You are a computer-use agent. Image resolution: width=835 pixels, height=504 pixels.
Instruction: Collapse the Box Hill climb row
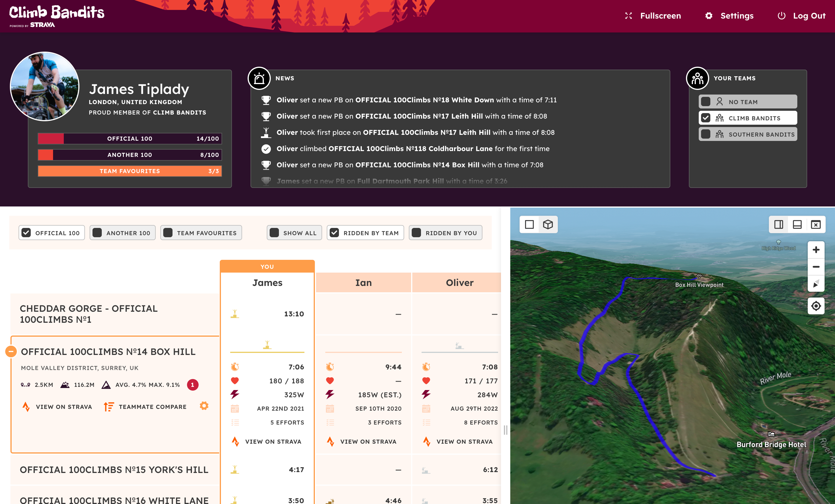[11, 351]
